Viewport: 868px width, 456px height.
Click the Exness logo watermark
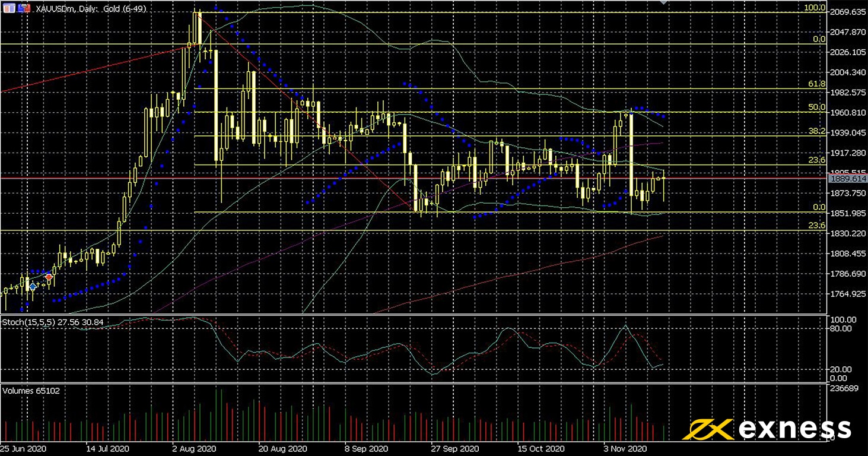click(x=767, y=429)
